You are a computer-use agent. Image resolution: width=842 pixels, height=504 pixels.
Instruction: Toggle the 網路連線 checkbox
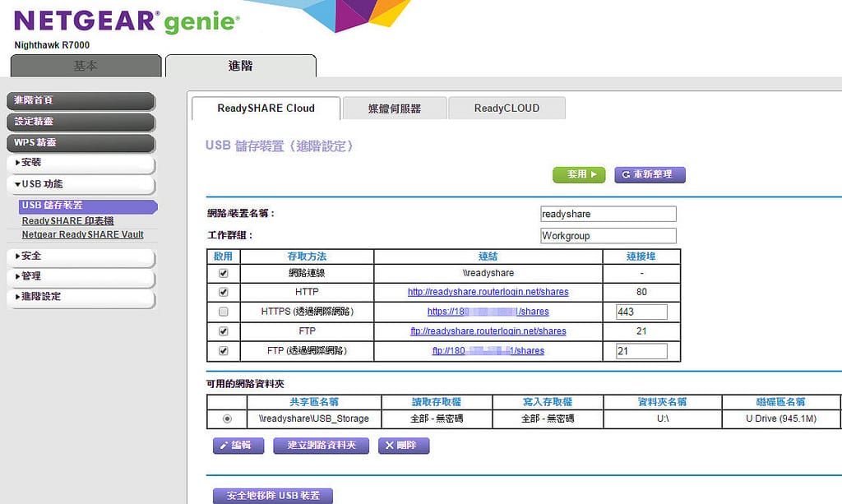224,273
